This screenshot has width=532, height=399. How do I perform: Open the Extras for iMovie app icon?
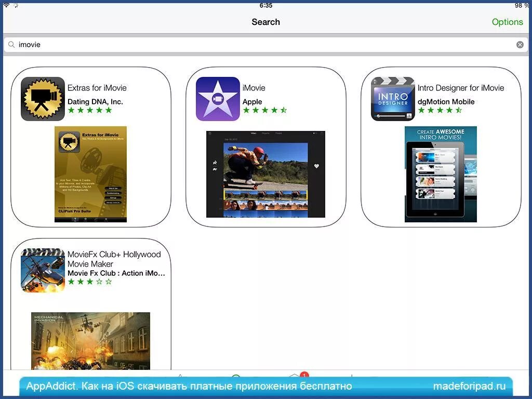coord(43,99)
